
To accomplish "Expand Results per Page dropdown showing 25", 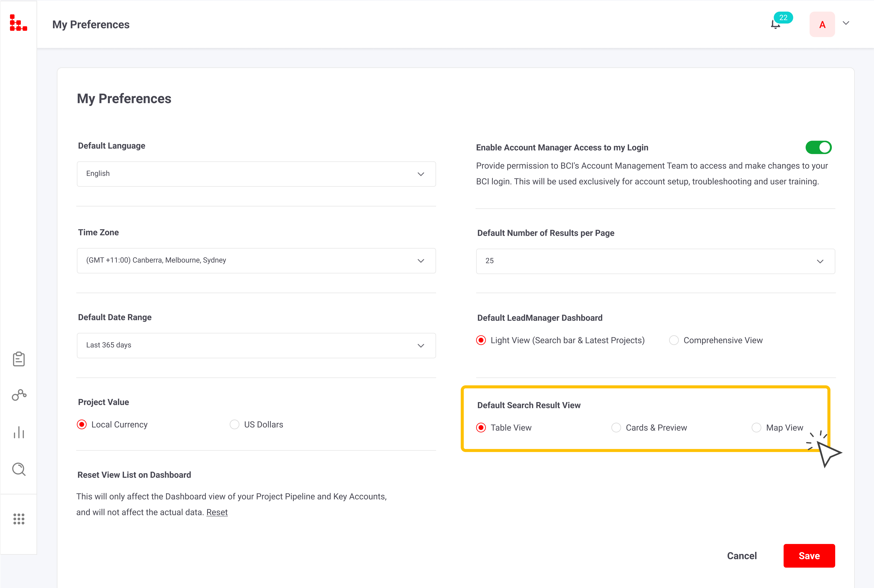I will 655,261.
